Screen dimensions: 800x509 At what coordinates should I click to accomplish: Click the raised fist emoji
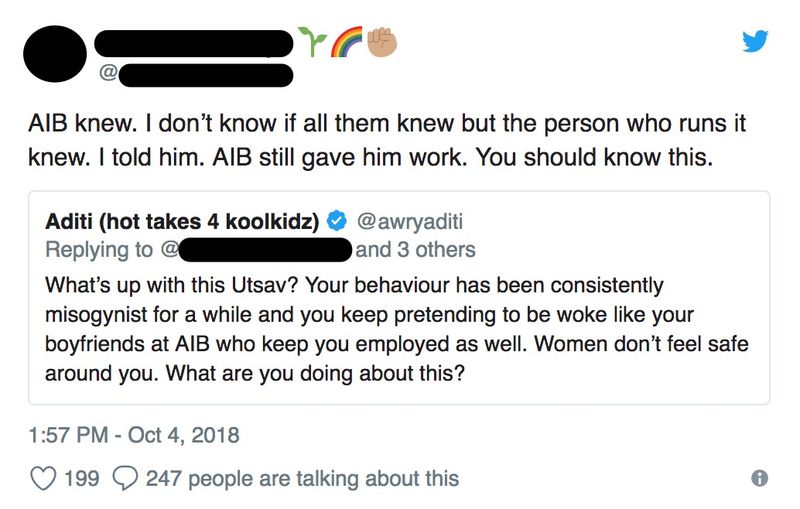coord(381,40)
